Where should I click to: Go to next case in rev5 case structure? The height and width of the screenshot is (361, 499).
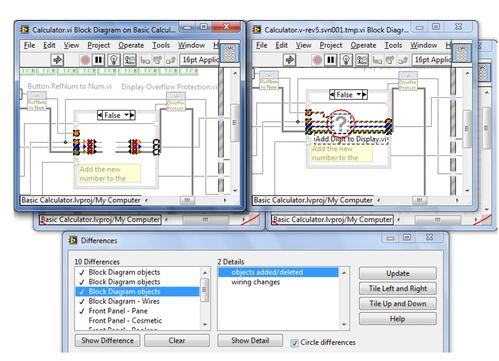365,95
